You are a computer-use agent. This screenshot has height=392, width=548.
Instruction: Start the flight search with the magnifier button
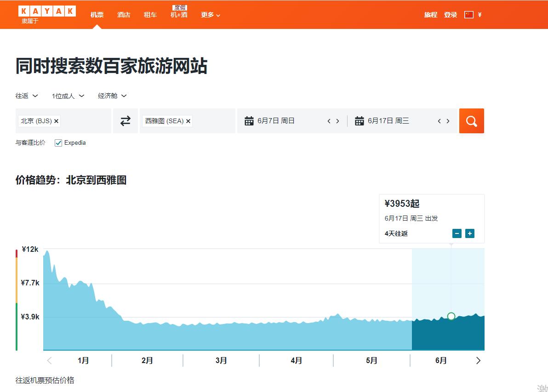tap(472, 120)
